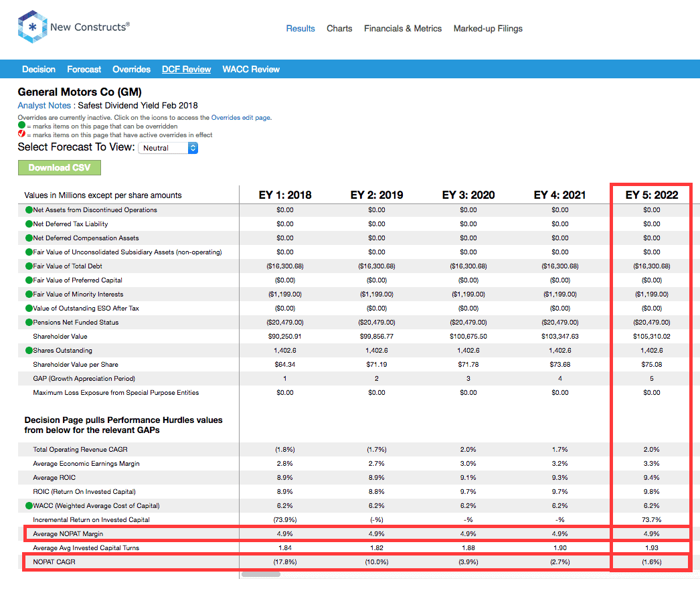Click ROIC (Return On Invested Capital) label
Screen dimensions: 700x595
[x=84, y=492]
